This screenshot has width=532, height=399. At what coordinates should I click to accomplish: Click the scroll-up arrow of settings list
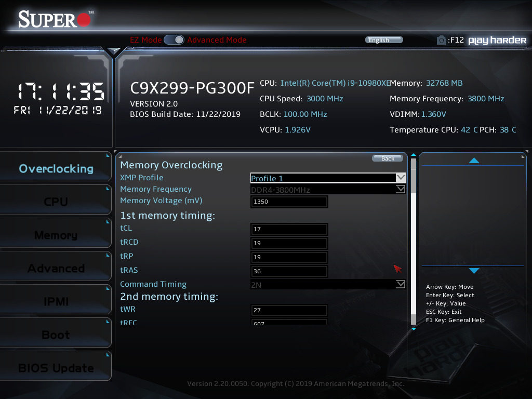[x=413, y=155]
